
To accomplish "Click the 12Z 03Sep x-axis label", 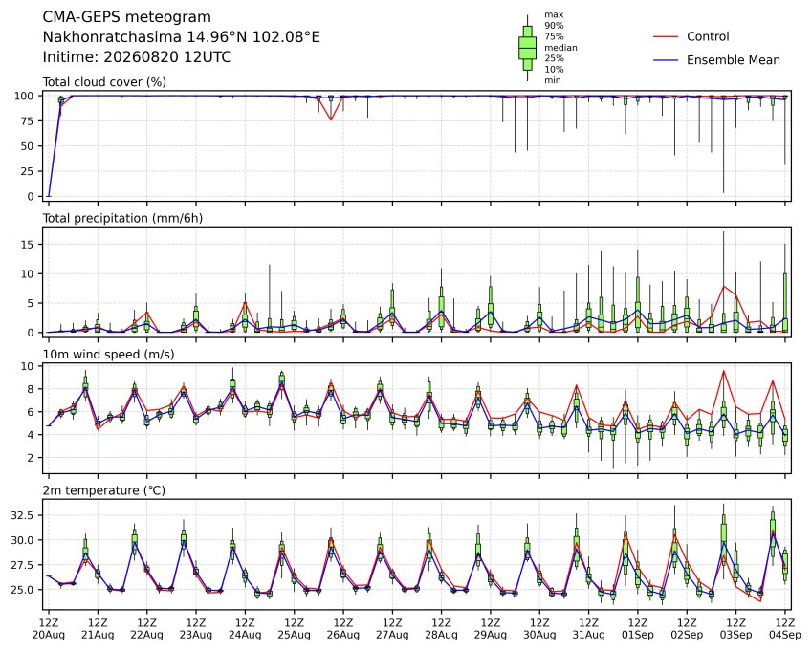I will [735, 628].
